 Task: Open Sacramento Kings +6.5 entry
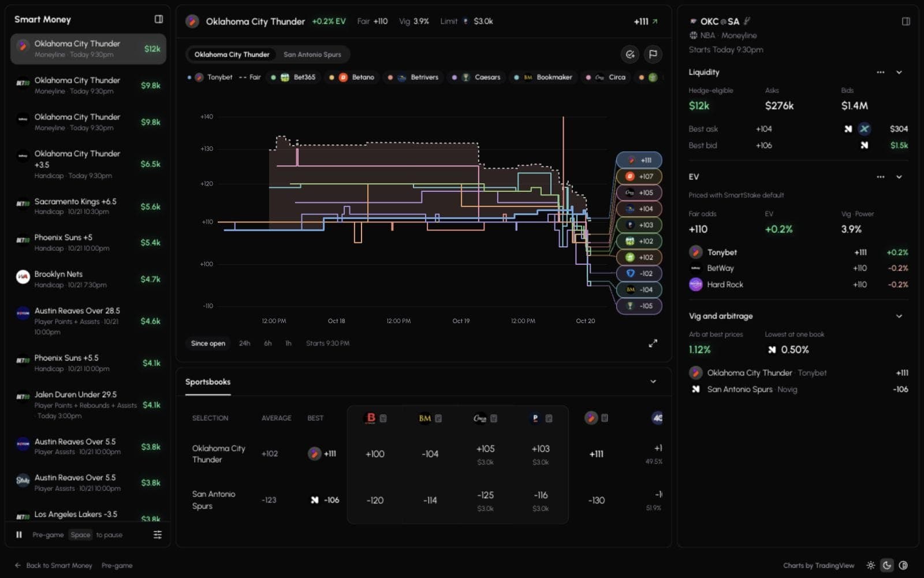click(x=88, y=206)
